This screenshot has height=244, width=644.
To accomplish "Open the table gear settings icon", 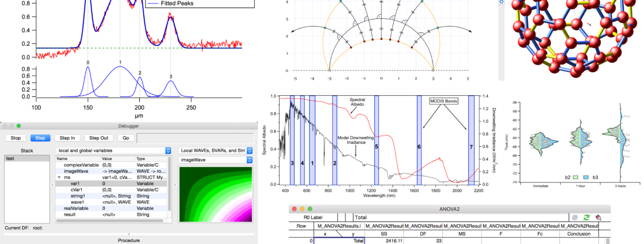I will click(x=575, y=218).
